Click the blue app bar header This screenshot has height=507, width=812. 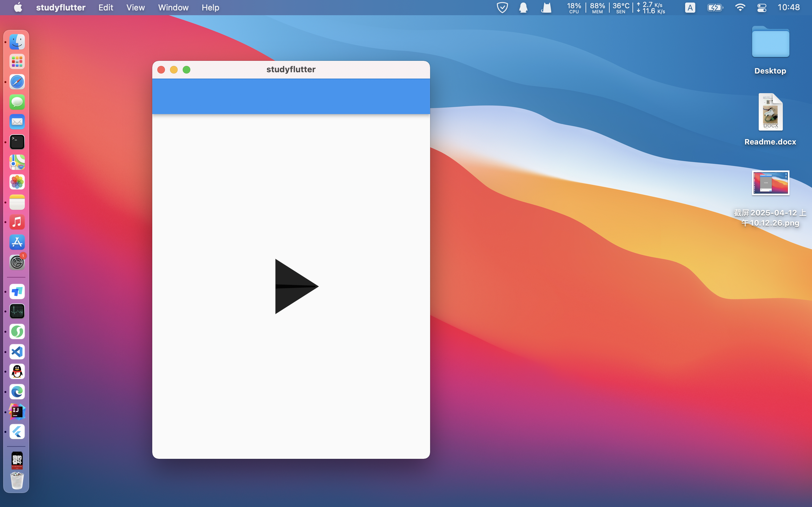click(291, 97)
